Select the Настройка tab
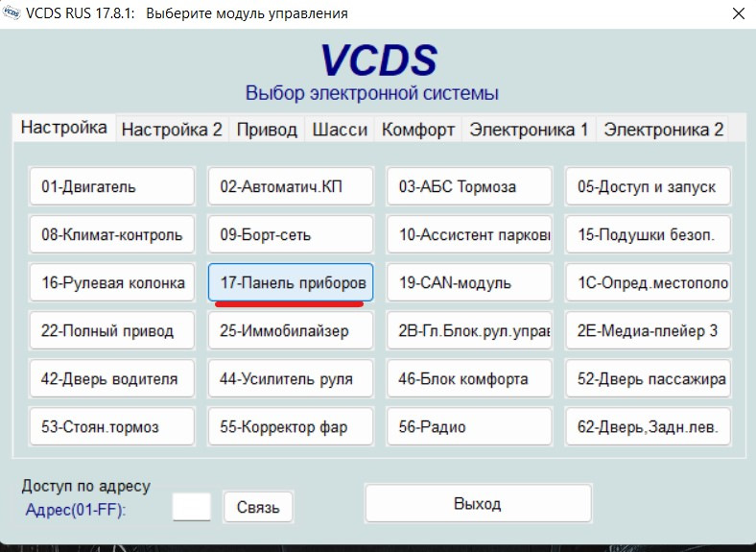This screenshot has width=756, height=552. pos(64,128)
